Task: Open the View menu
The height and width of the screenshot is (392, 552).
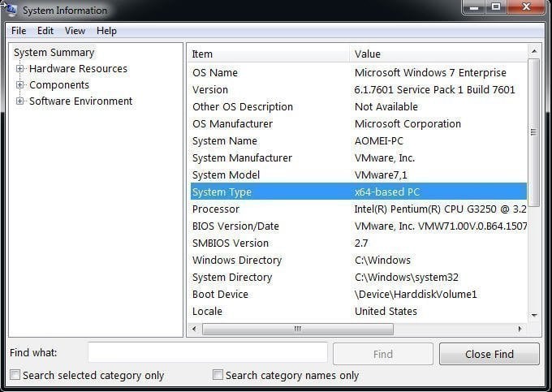Action: click(75, 31)
